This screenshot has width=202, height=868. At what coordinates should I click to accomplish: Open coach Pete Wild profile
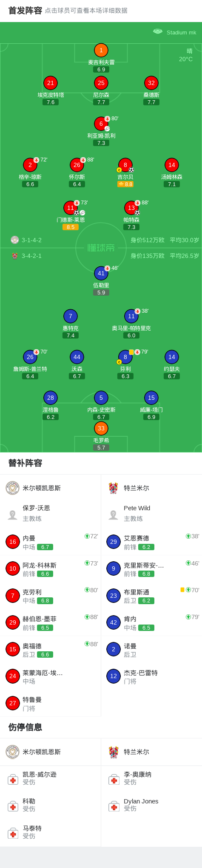click(151, 513)
